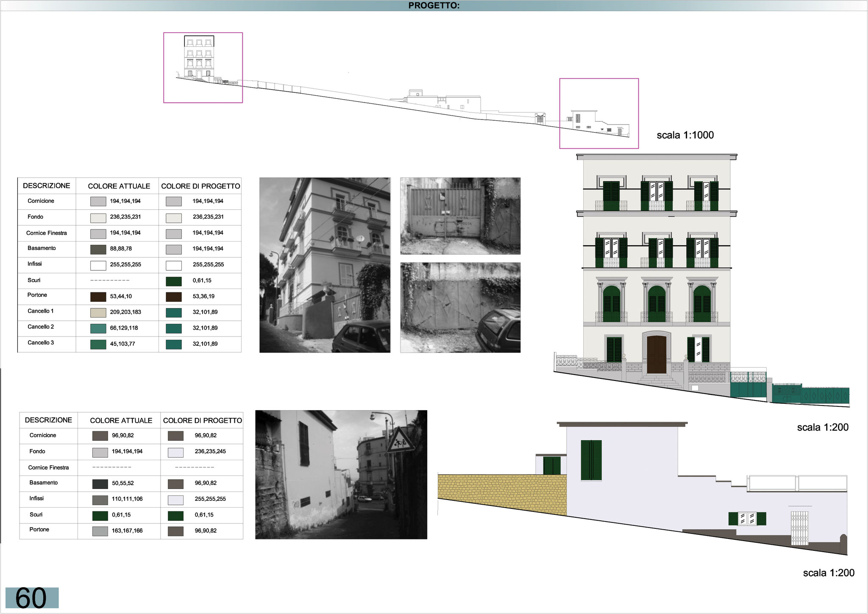
Task: Open the photo with pedestrian warning sign
Action: coord(341,474)
